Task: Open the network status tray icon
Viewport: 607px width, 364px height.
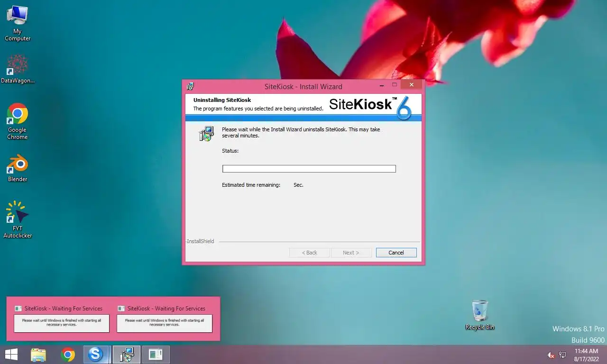Action: (x=562, y=355)
